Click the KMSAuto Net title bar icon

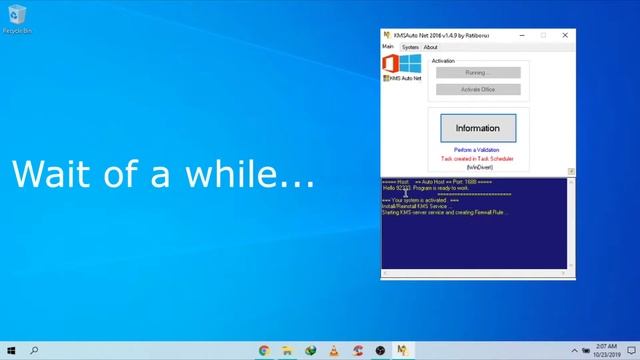[387, 36]
